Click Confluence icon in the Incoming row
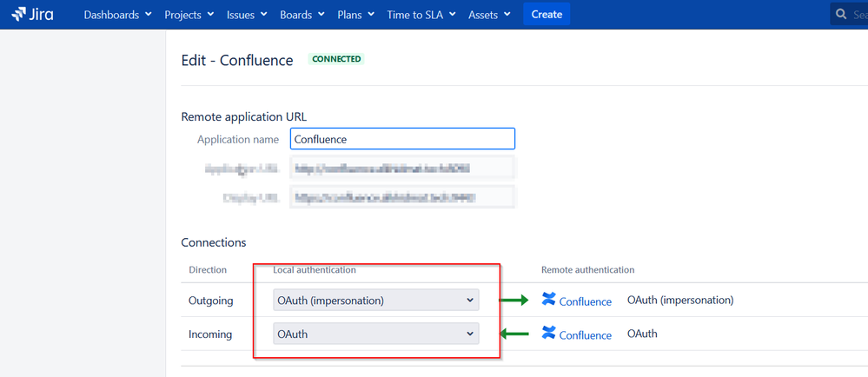This screenshot has height=377, width=868. 548,333
